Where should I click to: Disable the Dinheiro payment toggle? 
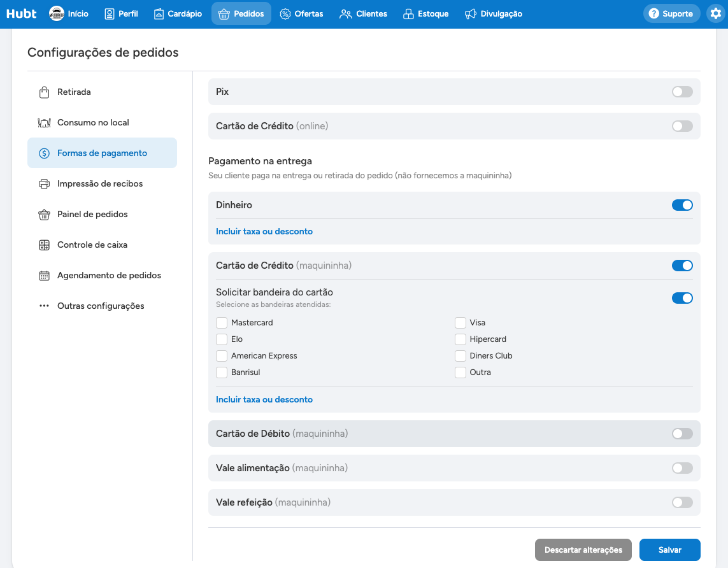682,205
